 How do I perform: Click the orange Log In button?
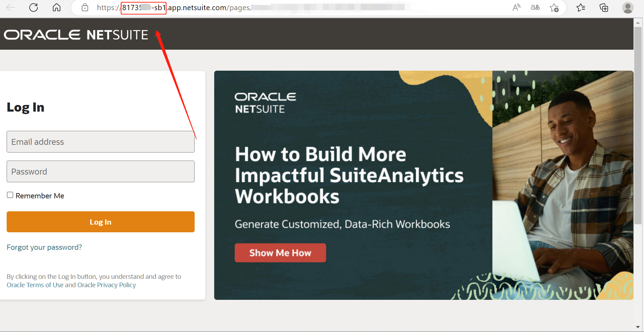100,221
